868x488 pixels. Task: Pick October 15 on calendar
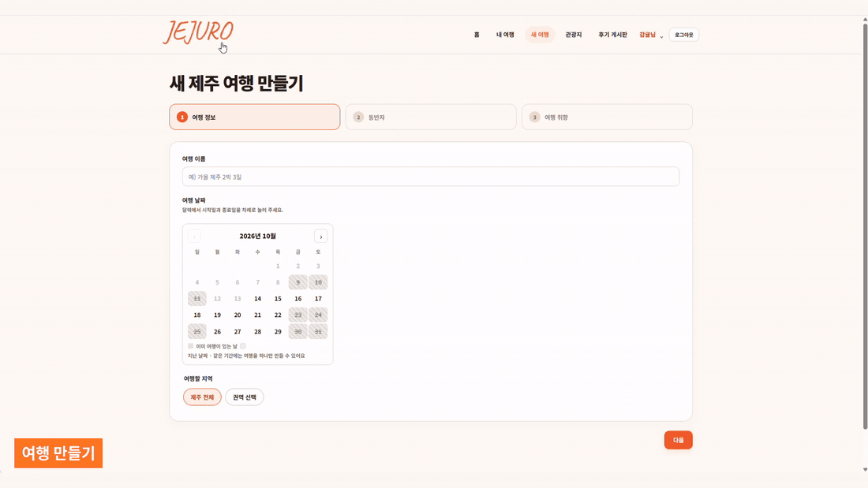pyautogui.click(x=278, y=299)
